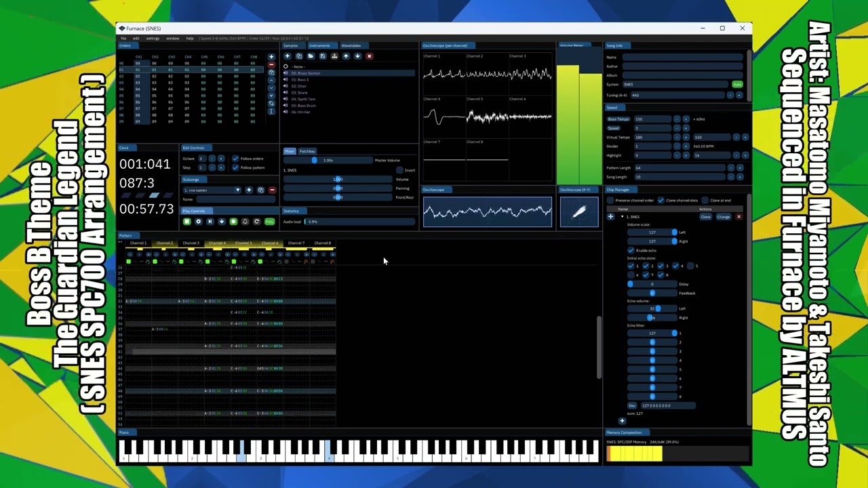Increase Octave with the plus stepper

(221, 159)
